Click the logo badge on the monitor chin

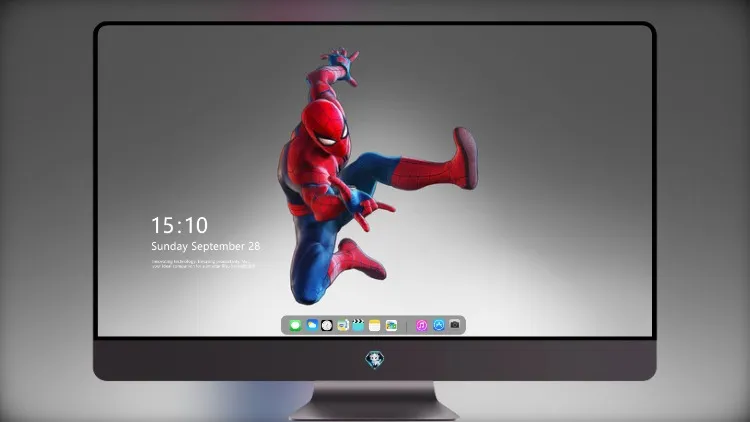tap(375, 360)
